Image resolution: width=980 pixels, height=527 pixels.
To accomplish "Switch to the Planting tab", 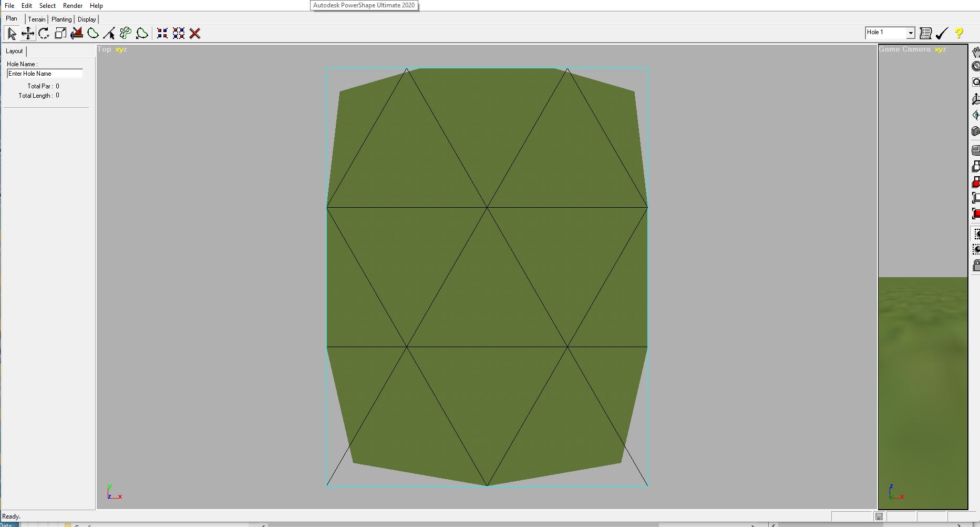I will coord(61,19).
